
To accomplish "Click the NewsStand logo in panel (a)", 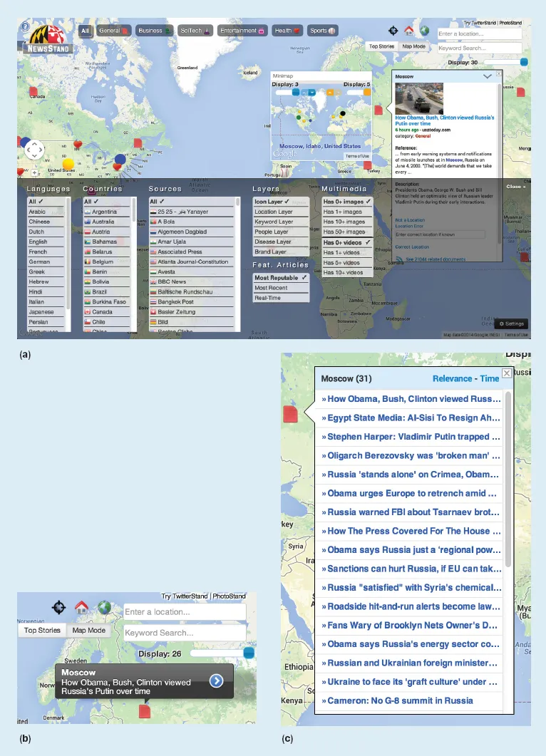I will point(48,39).
